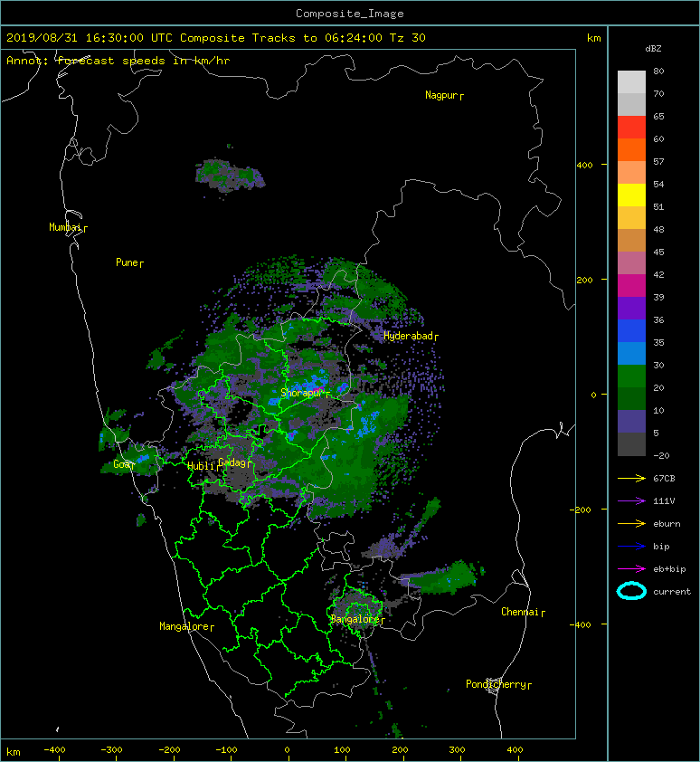Click the current legend label

coord(672,592)
